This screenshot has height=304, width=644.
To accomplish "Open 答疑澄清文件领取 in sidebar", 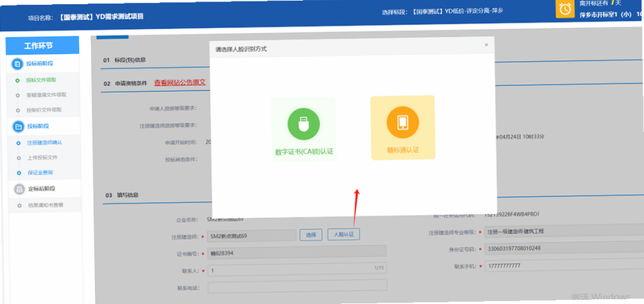I will 47,95.
